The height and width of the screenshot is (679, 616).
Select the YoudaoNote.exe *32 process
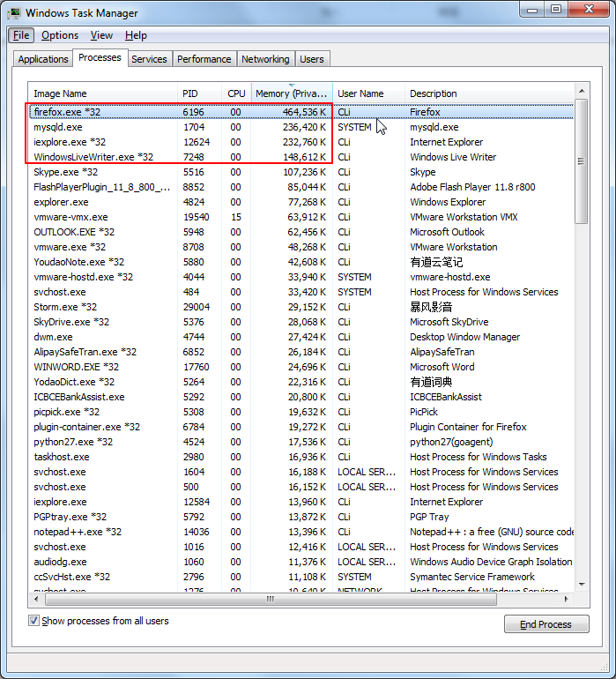click(x=301, y=262)
